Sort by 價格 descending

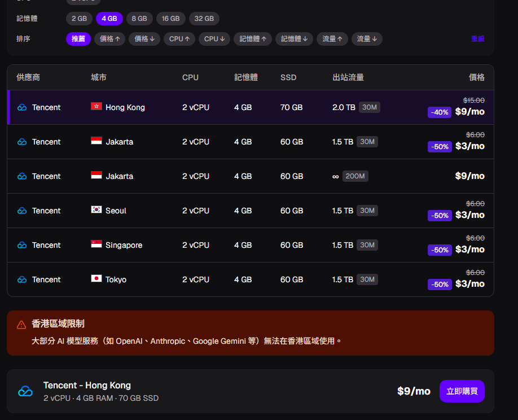click(144, 39)
